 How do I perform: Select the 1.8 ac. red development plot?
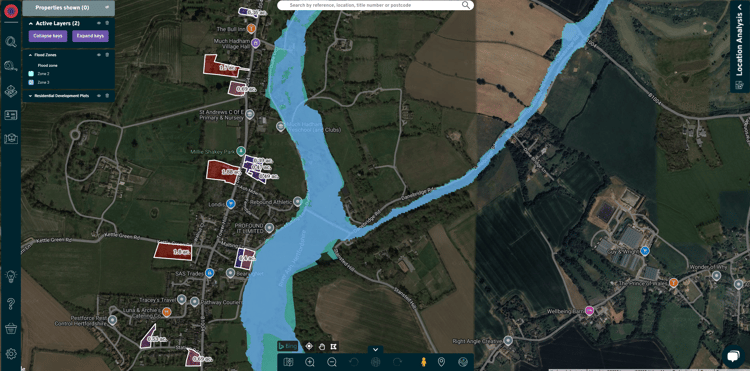(173, 251)
